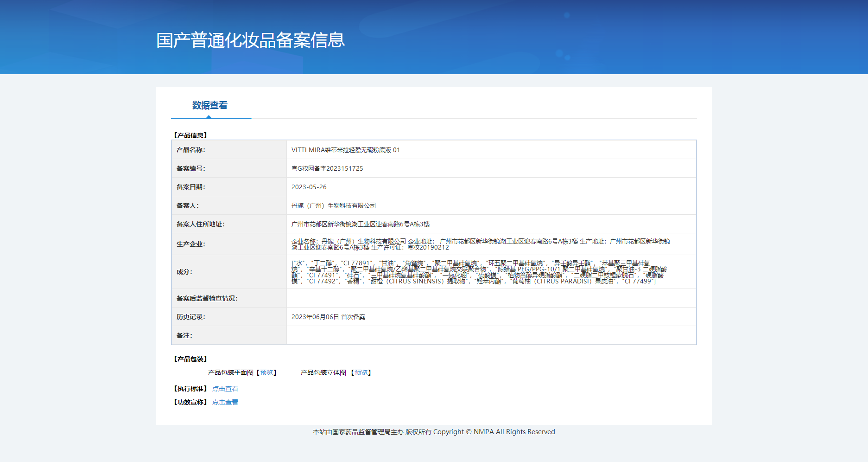
Task: Click the 历史记录 entry 2023年06月06日 首次备案
Action: 328,317
